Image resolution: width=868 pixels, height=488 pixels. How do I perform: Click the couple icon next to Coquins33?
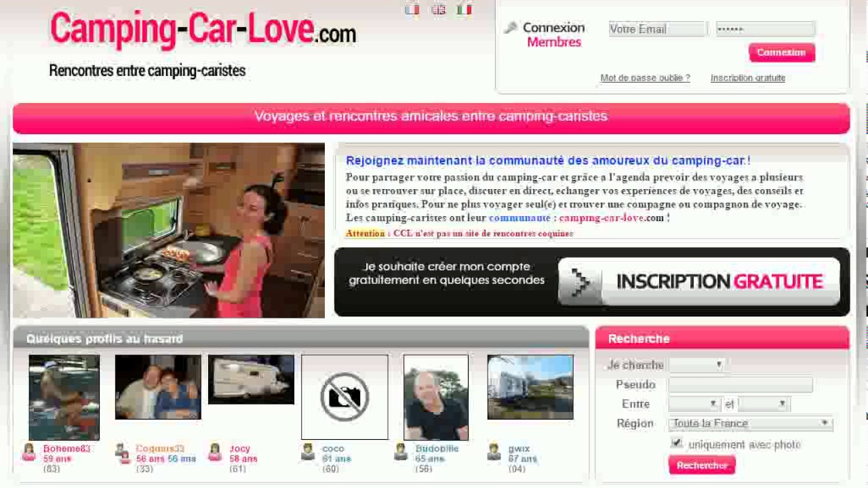[122, 453]
